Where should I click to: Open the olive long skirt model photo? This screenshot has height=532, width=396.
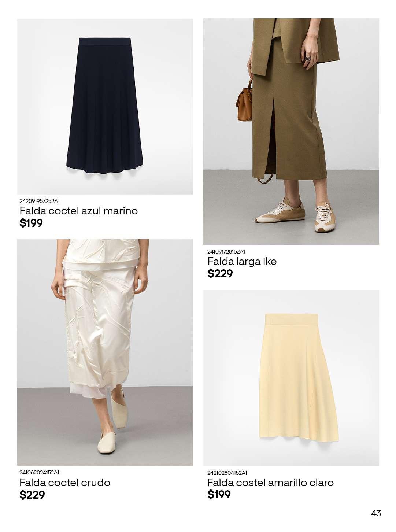coord(291,132)
